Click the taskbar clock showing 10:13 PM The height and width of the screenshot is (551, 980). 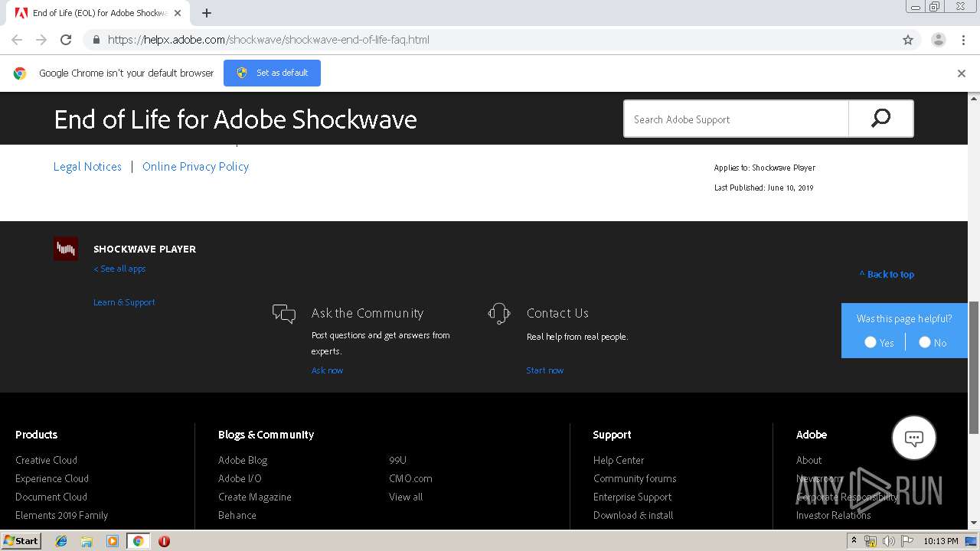[940, 541]
